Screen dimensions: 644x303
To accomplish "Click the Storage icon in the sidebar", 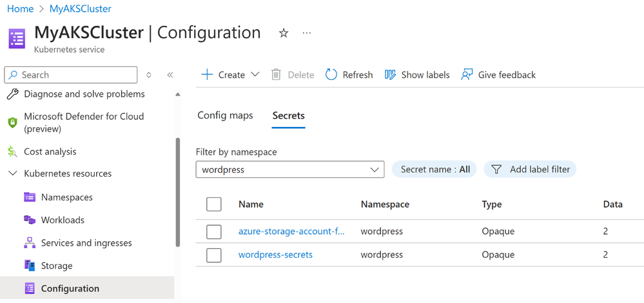I will click(30, 266).
